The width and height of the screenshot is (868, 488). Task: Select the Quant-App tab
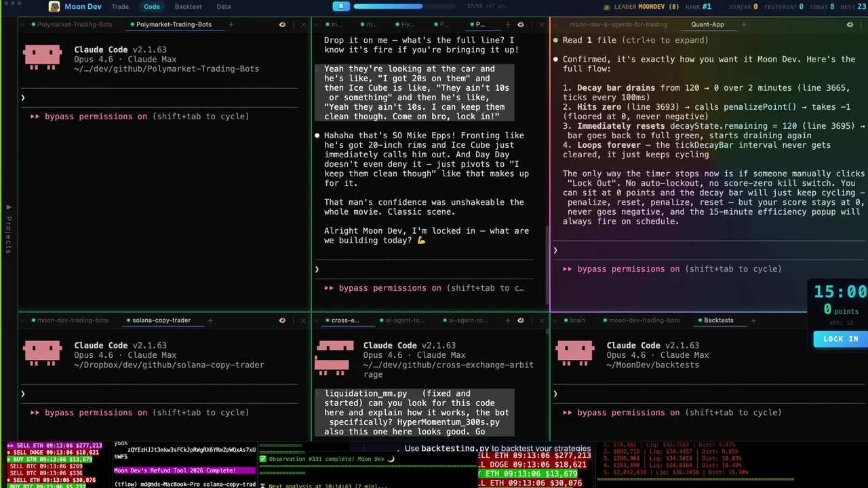point(707,24)
